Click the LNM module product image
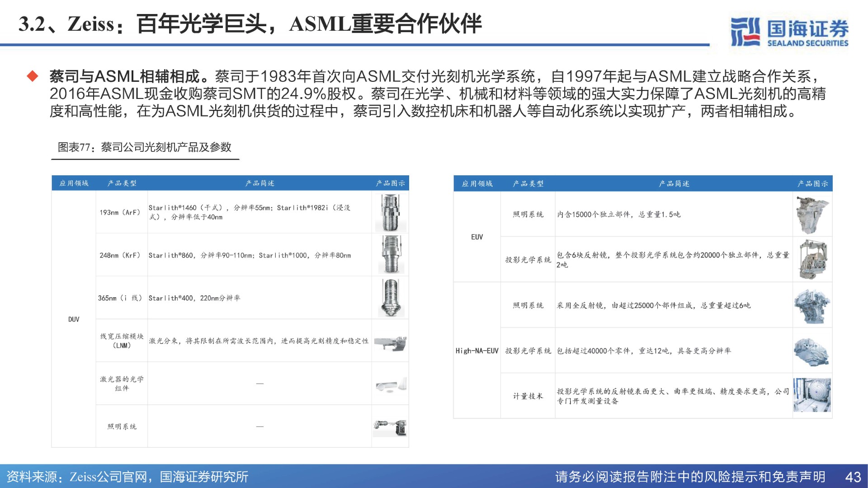The height and width of the screenshot is (488, 868). pos(391,344)
